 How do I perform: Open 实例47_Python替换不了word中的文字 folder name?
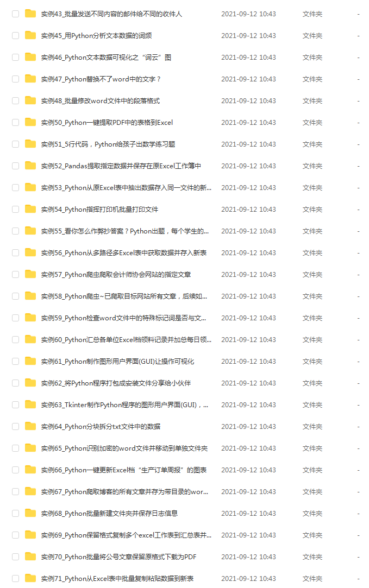click(x=101, y=79)
